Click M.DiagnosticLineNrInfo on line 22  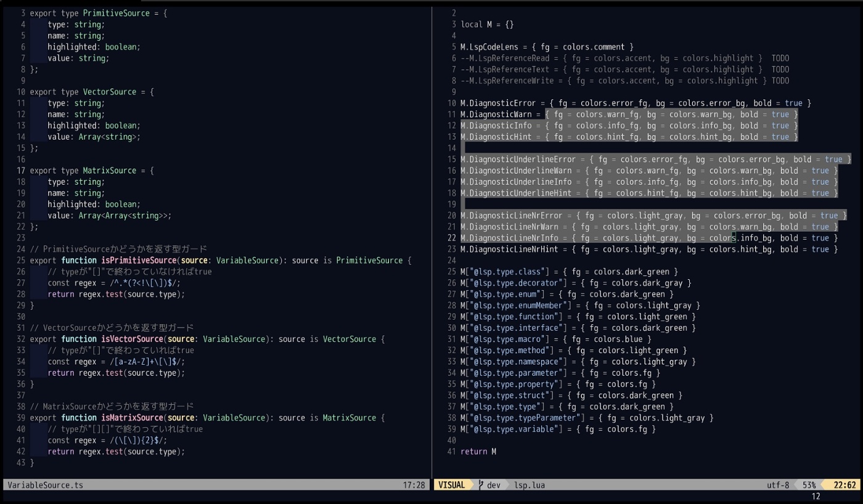pyautogui.click(x=509, y=238)
